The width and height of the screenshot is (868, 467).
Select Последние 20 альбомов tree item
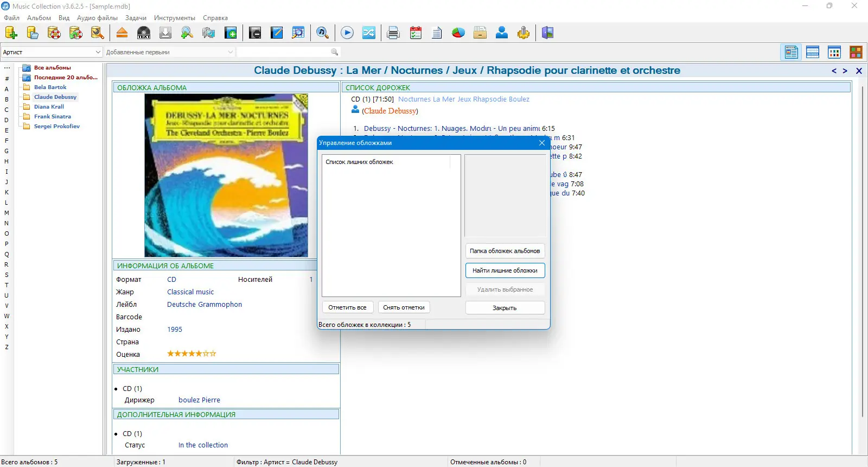pyautogui.click(x=66, y=78)
